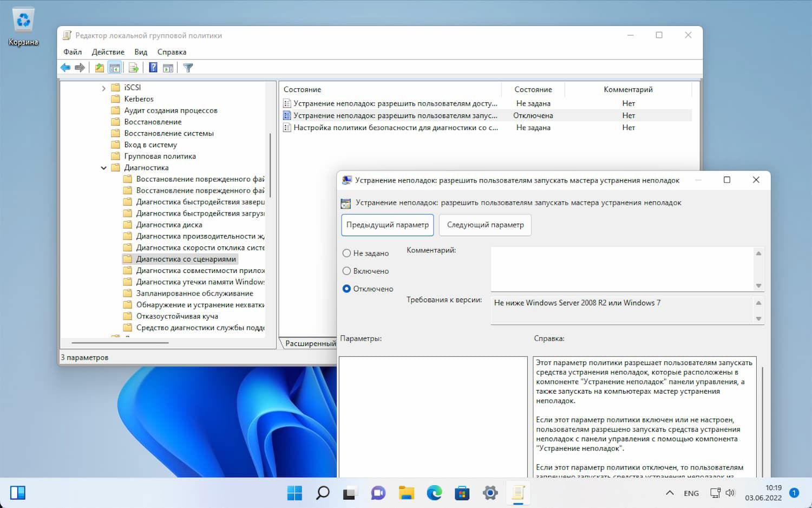812x508 pixels.
Task: Click the 'Предыдущий параметр' button
Action: (x=387, y=225)
